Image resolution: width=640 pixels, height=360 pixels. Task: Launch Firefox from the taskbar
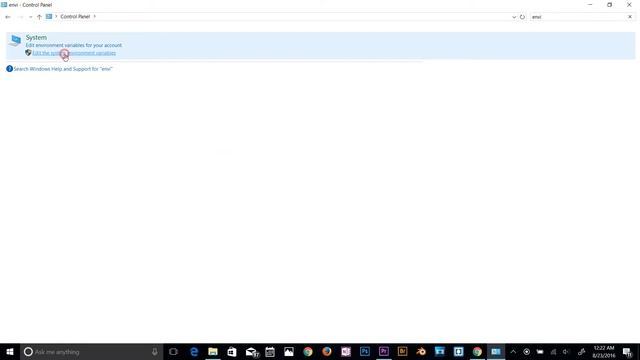(x=327, y=351)
